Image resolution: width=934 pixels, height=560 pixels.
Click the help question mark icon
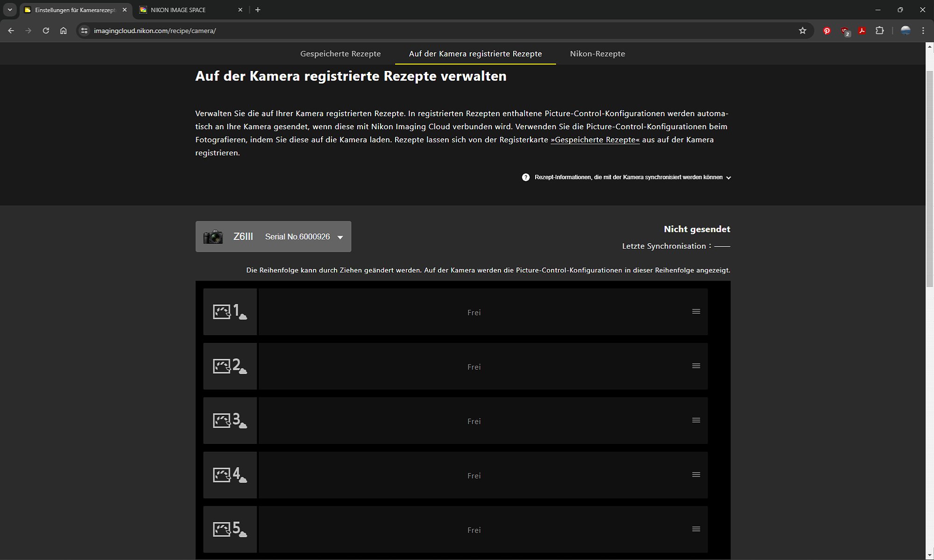526,177
